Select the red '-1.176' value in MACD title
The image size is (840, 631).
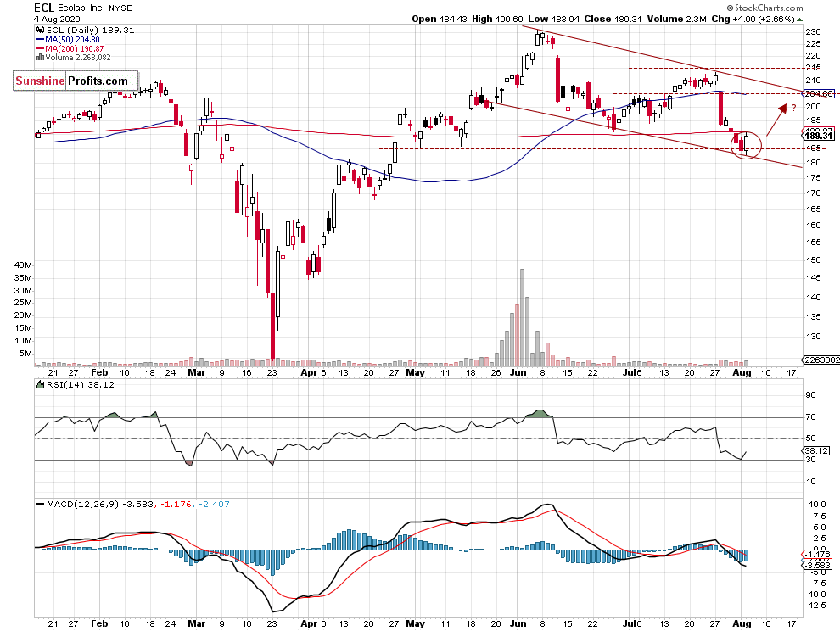pyautogui.click(x=176, y=504)
